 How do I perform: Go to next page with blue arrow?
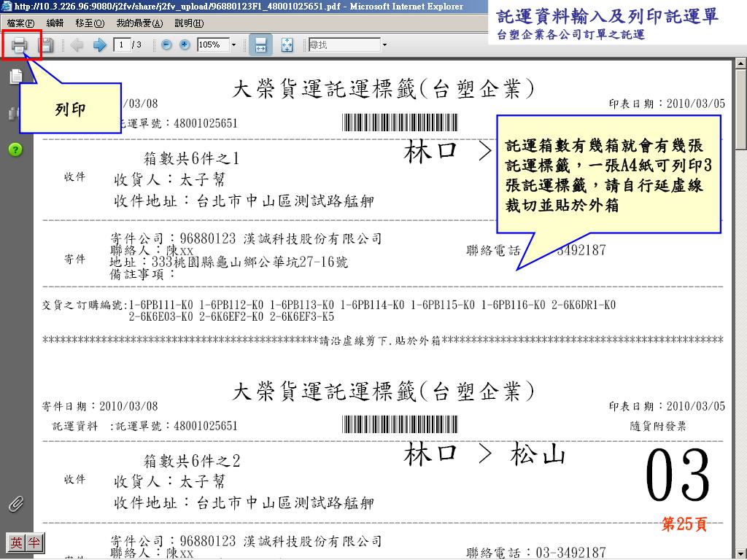coord(99,45)
